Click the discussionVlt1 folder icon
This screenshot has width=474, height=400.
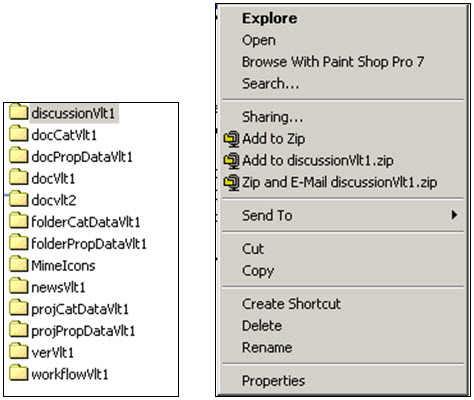pyautogui.click(x=18, y=112)
